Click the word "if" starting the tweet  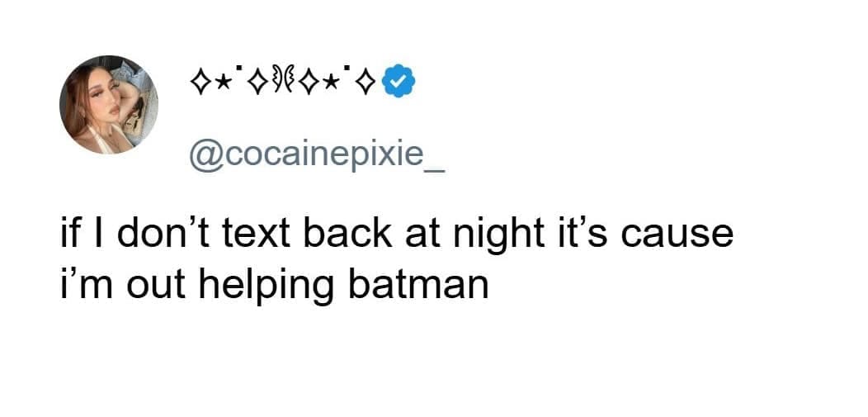pyautogui.click(x=70, y=234)
